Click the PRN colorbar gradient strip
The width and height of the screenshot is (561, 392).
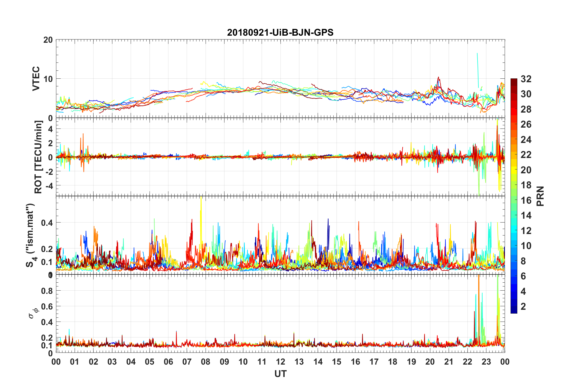tap(514, 196)
